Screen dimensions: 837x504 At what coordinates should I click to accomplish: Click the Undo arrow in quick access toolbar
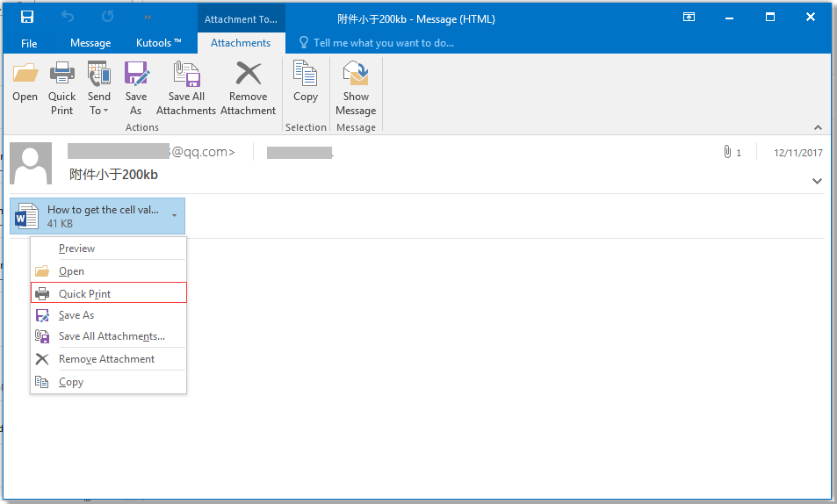[x=68, y=17]
